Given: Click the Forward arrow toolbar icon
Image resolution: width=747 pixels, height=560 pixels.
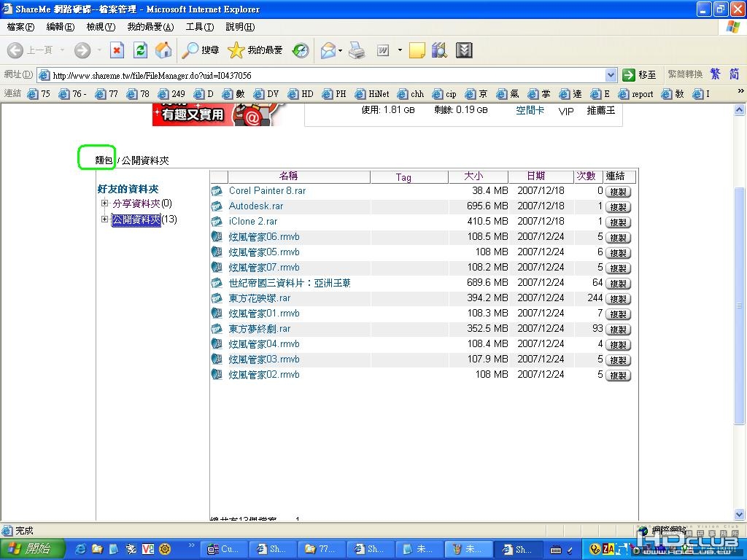Looking at the screenshot, I should click(82, 50).
